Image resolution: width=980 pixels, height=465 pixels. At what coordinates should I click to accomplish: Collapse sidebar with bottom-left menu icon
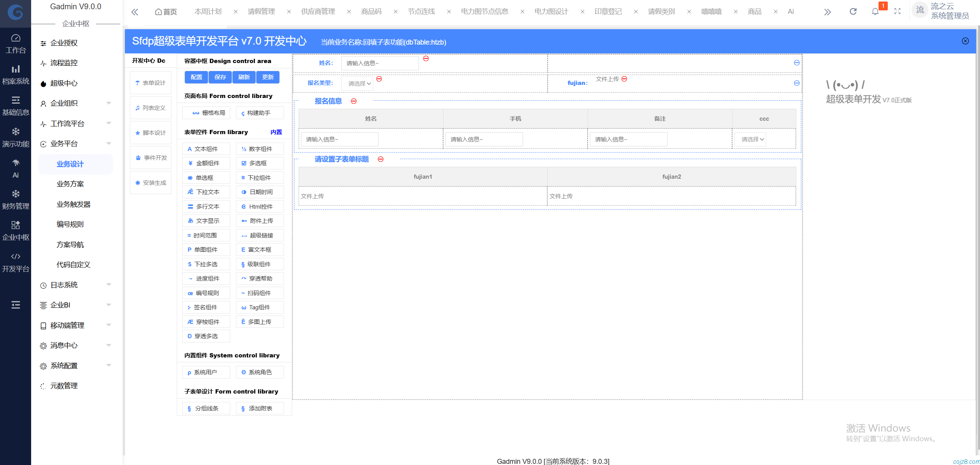coord(15,305)
